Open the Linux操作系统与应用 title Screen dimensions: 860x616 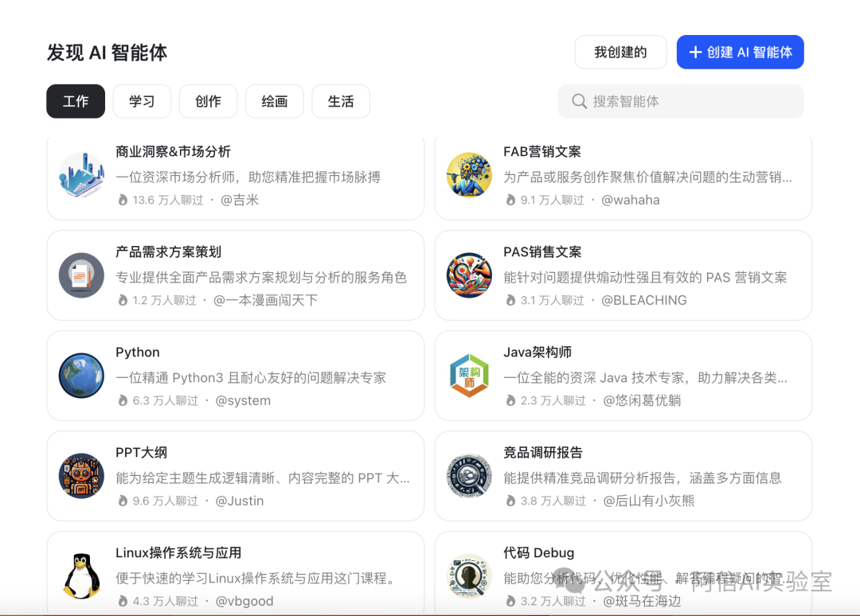click(x=179, y=553)
